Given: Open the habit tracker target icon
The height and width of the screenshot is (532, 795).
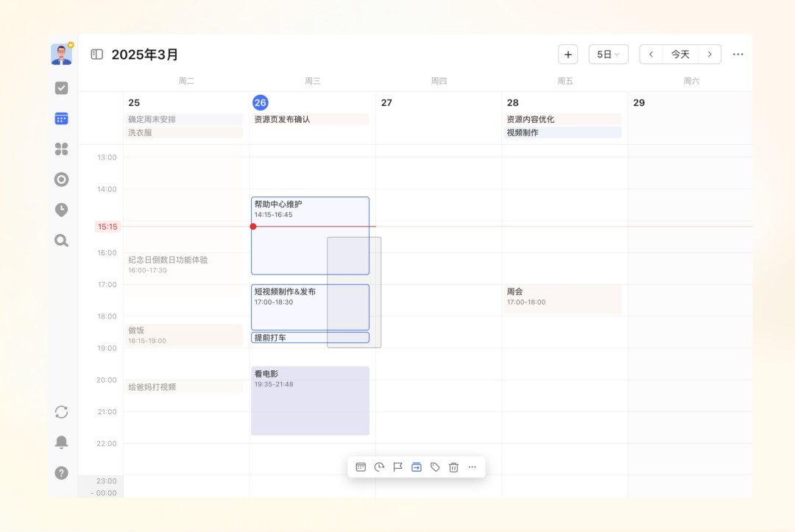Looking at the screenshot, I should click(x=61, y=179).
